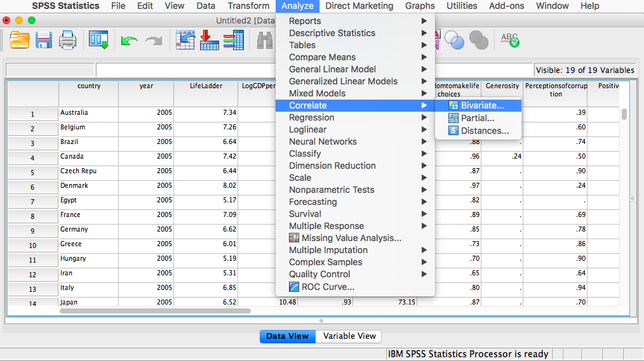
Task: Open the Transform menu
Action: coord(248,6)
